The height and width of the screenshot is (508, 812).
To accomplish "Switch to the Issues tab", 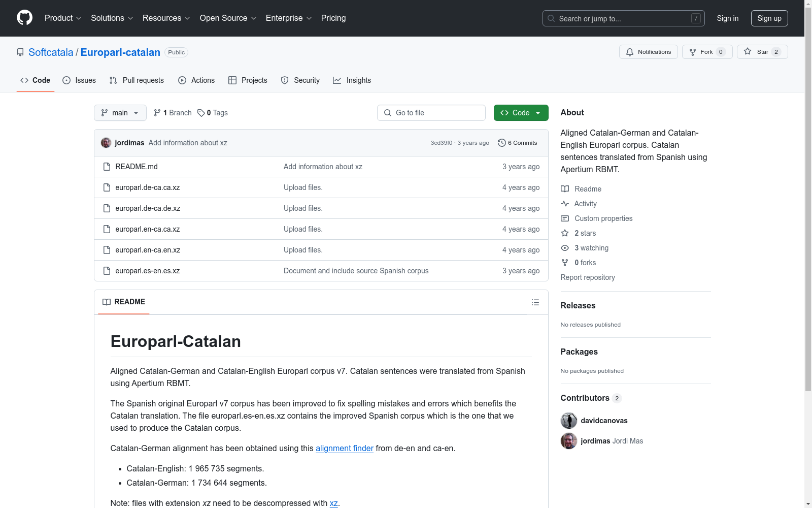I will click(79, 80).
